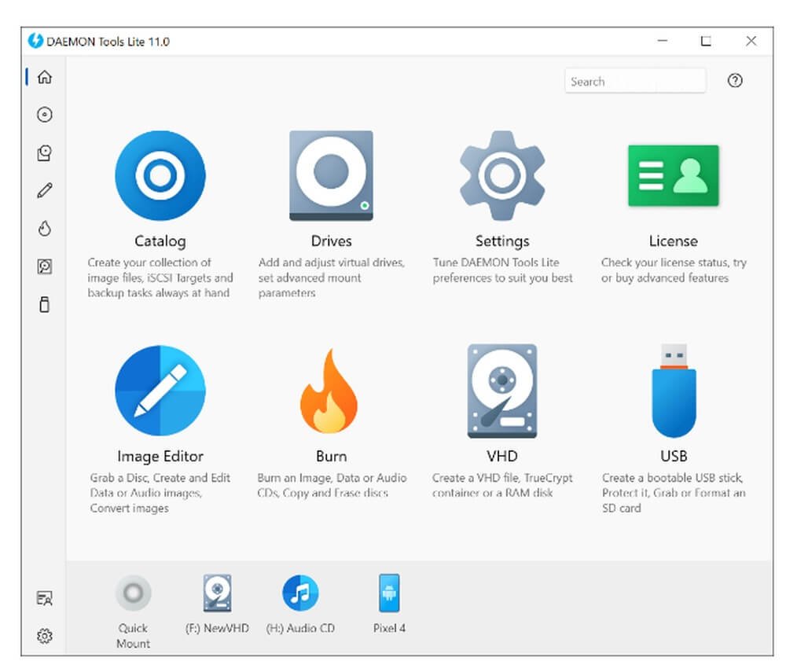The width and height of the screenshot is (786, 672).
Task: Open the large Catalog tile icon
Action: click(x=160, y=175)
